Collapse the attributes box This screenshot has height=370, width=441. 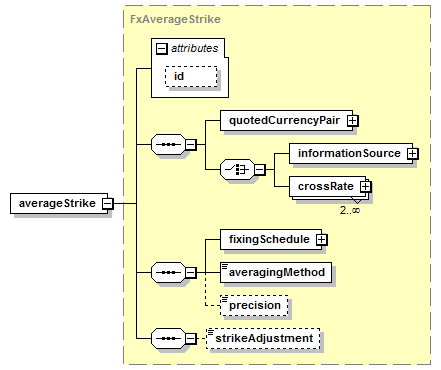(x=161, y=49)
